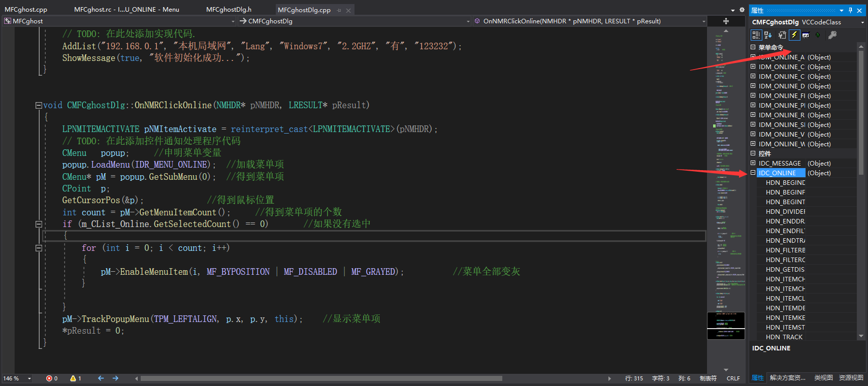This screenshot has width=868, height=386.
Task: Expand the IDC_MESSAGE control node
Action: [753, 163]
